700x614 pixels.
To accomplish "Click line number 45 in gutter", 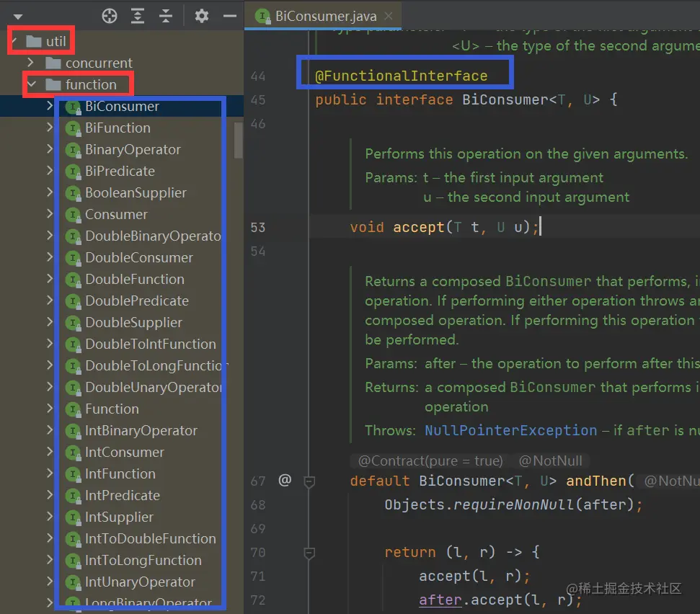I will coord(258,99).
